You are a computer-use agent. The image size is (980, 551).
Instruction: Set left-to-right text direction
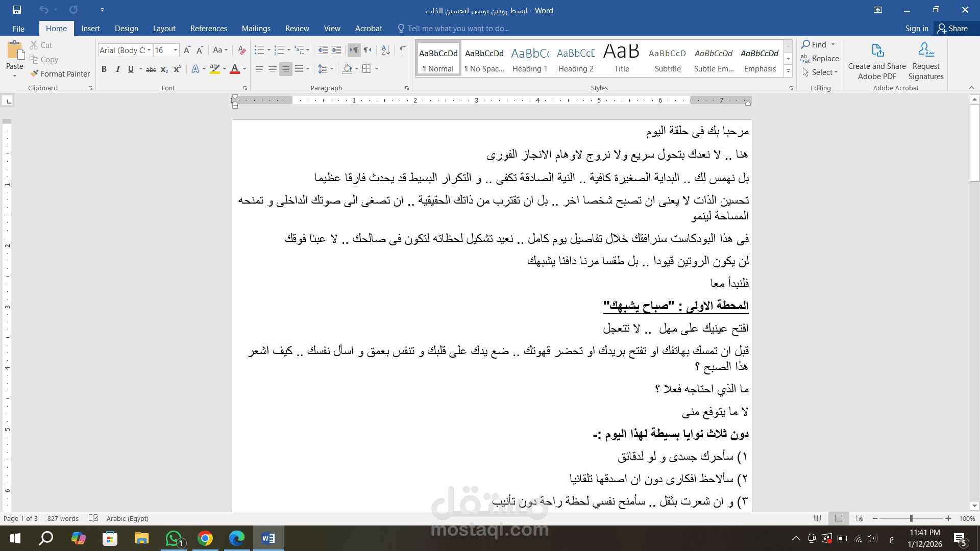click(x=354, y=50)
